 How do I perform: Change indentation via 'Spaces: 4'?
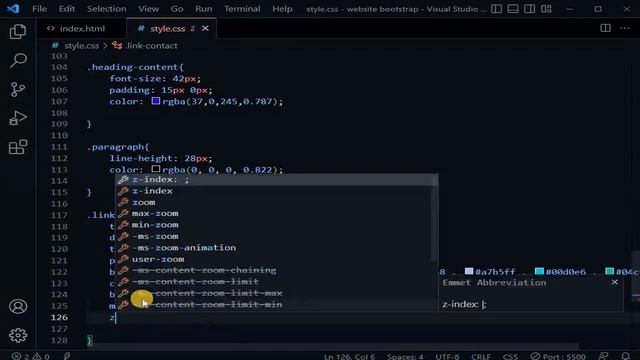tap(405, 356)
